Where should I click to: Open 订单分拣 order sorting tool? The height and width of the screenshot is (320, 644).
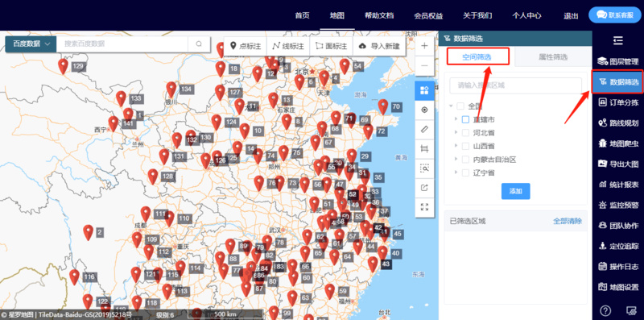618,102
